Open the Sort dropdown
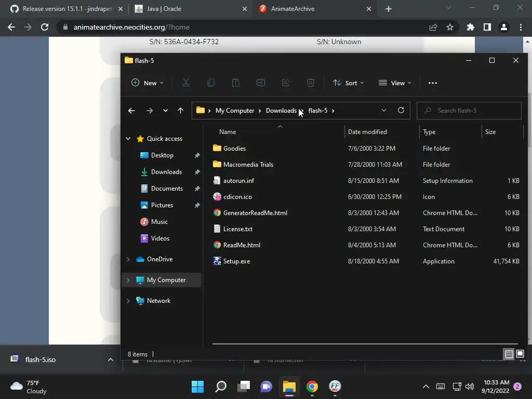This screenshot has height=399, width=532. click(349, 83)
